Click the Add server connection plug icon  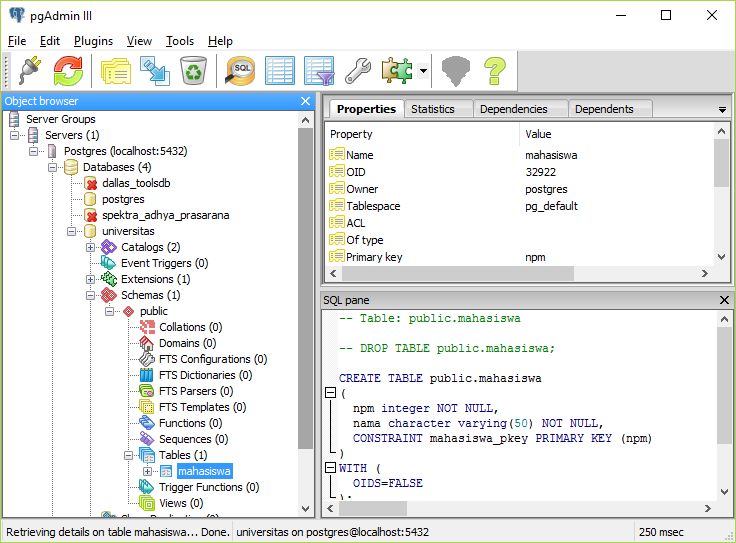pos(30,71)
